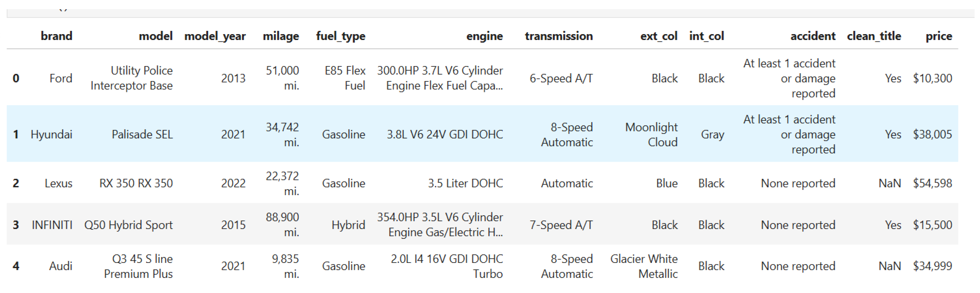The image size is (980, 293).
Task: Select the transmission column header
Action: (x=558, y=36)
